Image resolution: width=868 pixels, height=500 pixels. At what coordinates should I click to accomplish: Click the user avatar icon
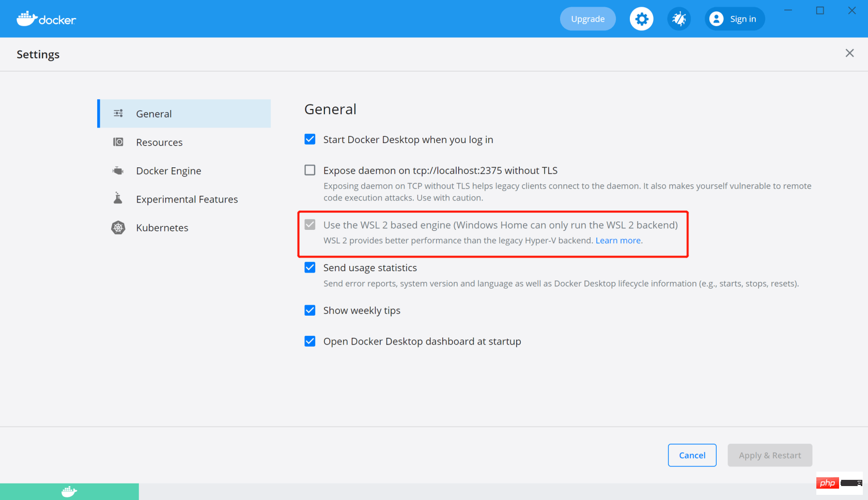[716, 19]
